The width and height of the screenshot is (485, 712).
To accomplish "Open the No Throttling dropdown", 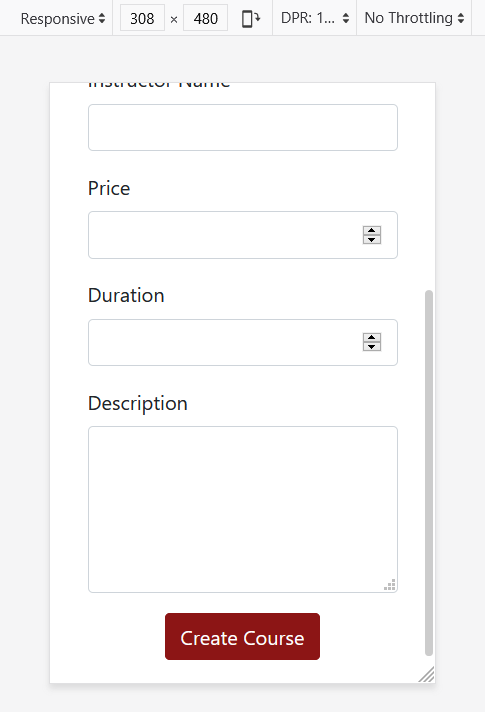I will tap(414, 18).
